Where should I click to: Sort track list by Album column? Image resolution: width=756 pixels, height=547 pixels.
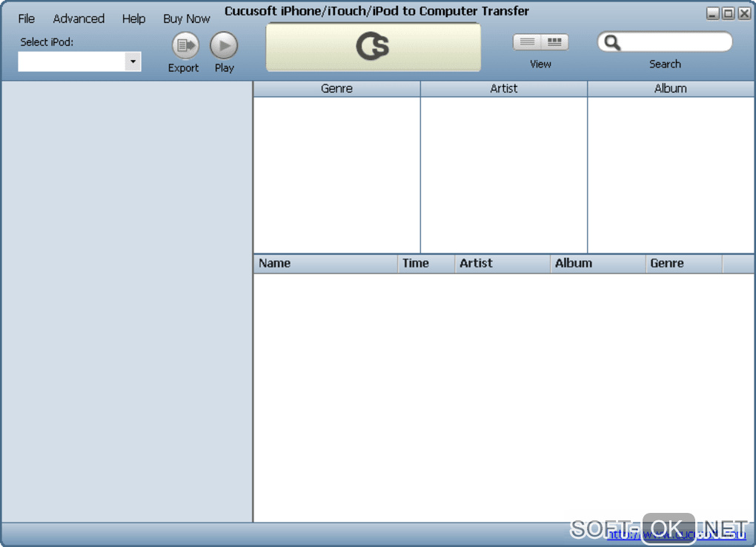[x=598, y=263]
